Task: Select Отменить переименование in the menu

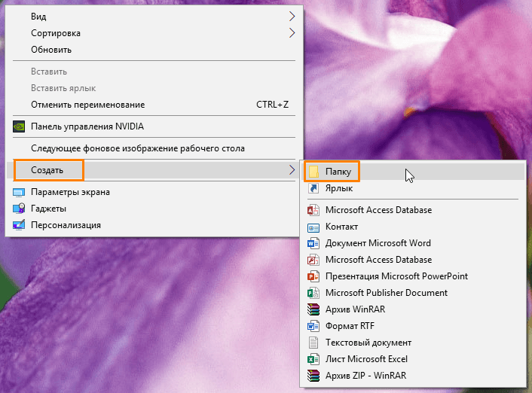Action: [x=154, y=105]
